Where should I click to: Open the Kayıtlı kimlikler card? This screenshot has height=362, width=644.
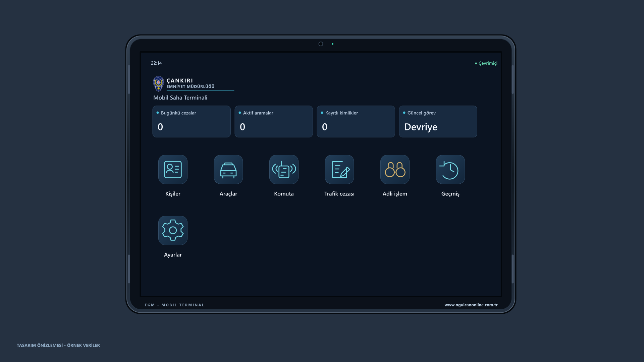(x=356, y=121)
